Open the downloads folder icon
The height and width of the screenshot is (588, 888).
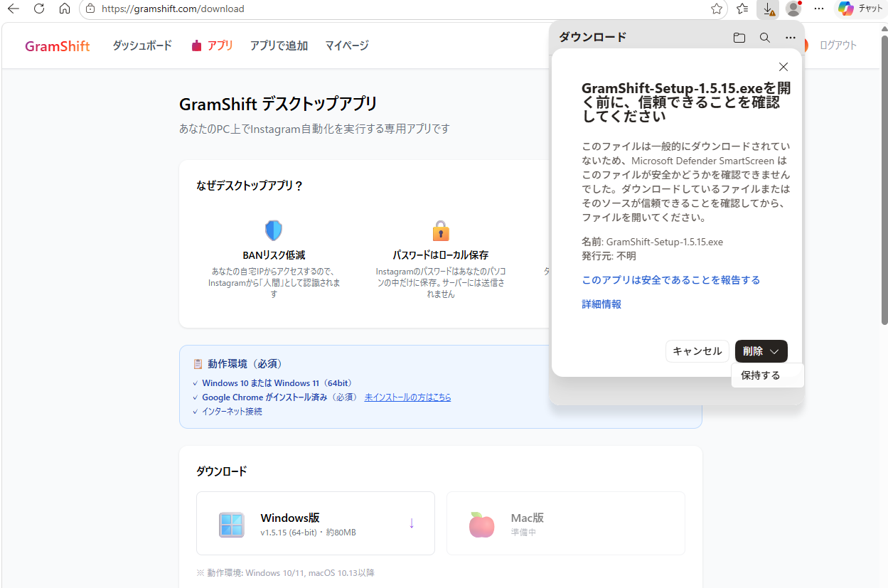tap(739, 38)
